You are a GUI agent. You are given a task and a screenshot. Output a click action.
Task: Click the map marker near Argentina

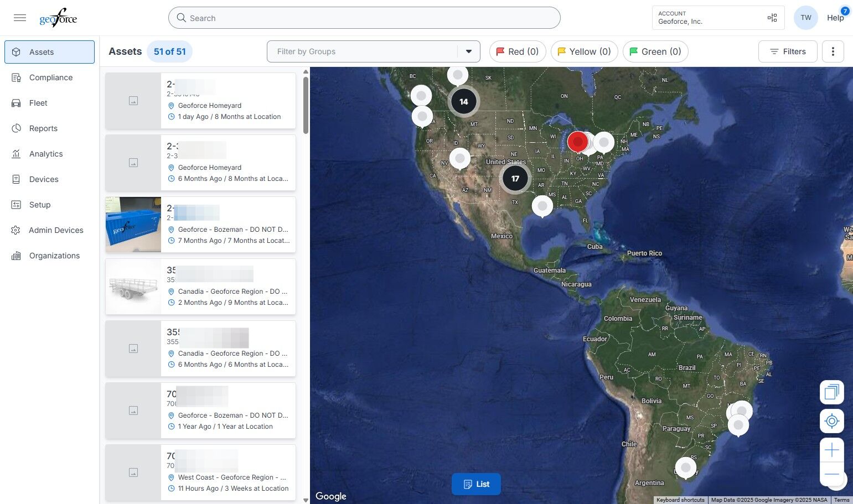(686, 468)
